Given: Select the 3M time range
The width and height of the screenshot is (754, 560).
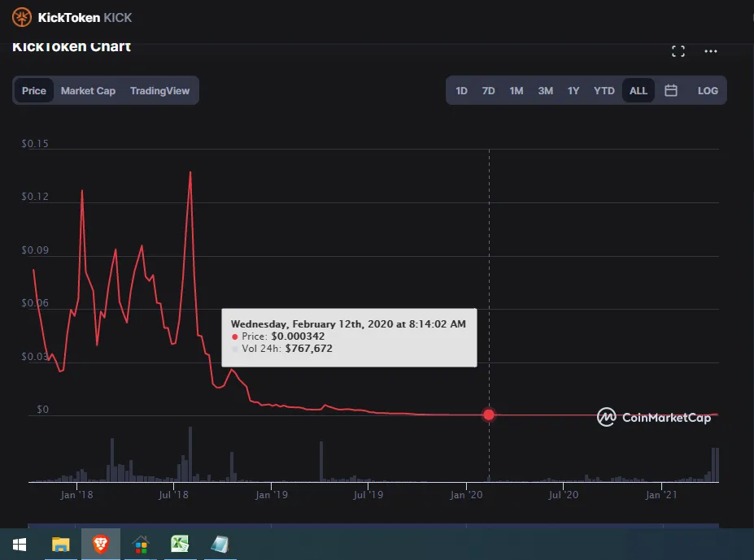Looking at the screenshot, I should pyautogui.click(x=545, y=90).
